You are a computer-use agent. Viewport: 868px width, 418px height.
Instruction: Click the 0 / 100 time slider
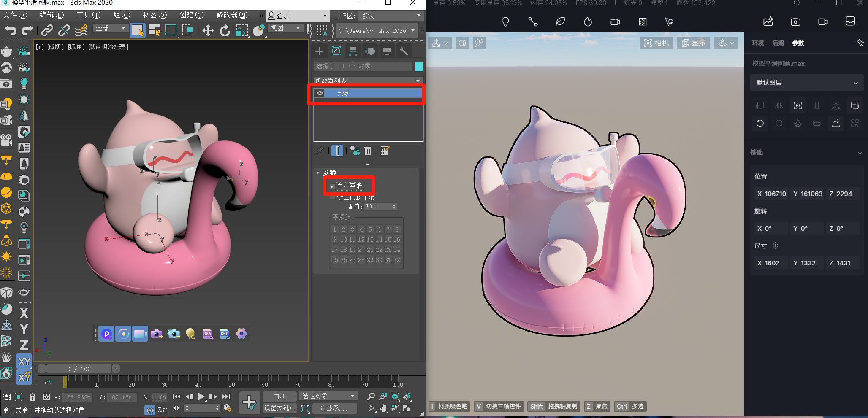tap(79, 369)
